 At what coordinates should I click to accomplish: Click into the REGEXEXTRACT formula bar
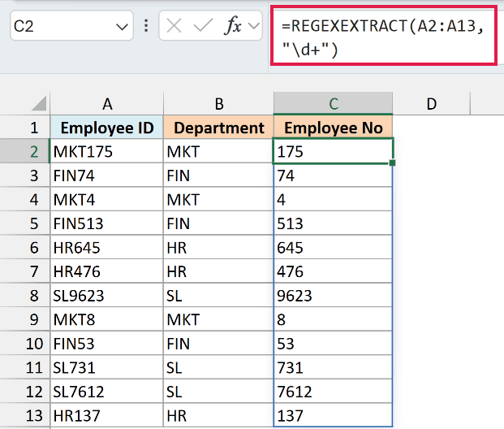click(x=383, y=36)
